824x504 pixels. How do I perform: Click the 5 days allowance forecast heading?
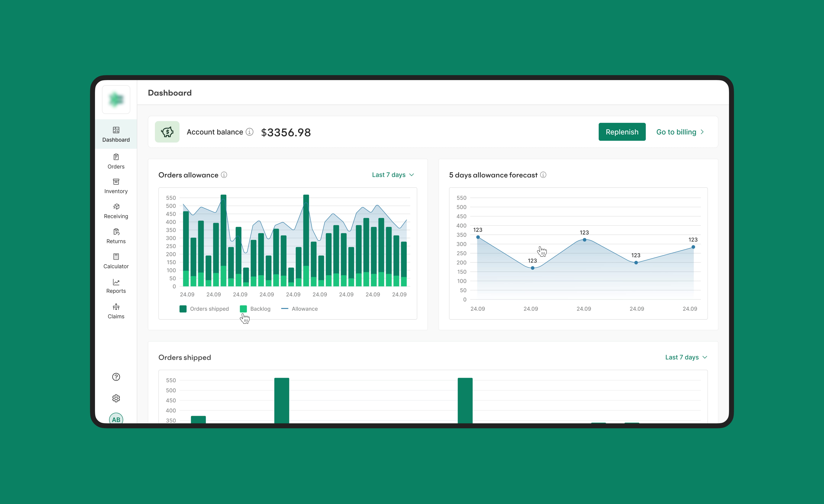tap(493, 175)
